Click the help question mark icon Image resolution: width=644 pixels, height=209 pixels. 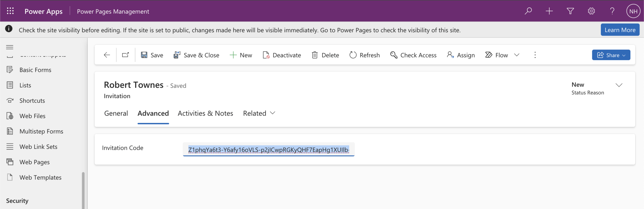tap(612, 11)
